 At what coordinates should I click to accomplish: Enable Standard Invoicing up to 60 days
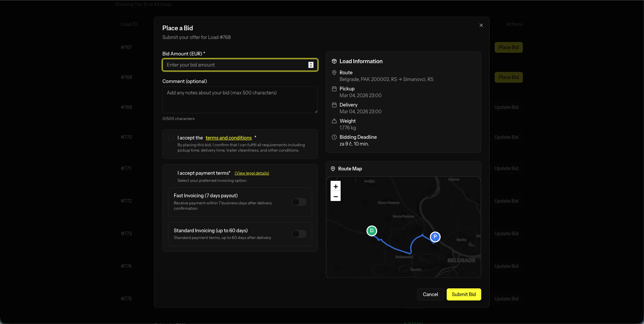299,234
